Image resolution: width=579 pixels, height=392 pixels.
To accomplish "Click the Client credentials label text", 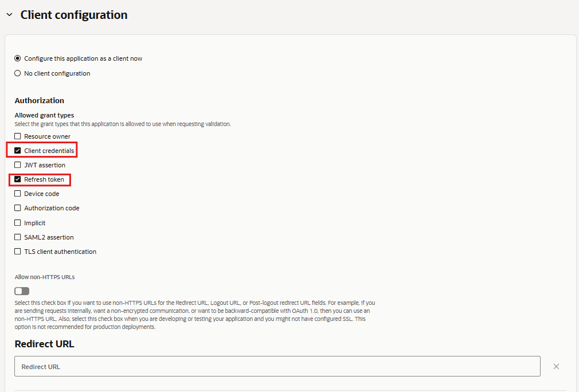I will tap(49, 151).
